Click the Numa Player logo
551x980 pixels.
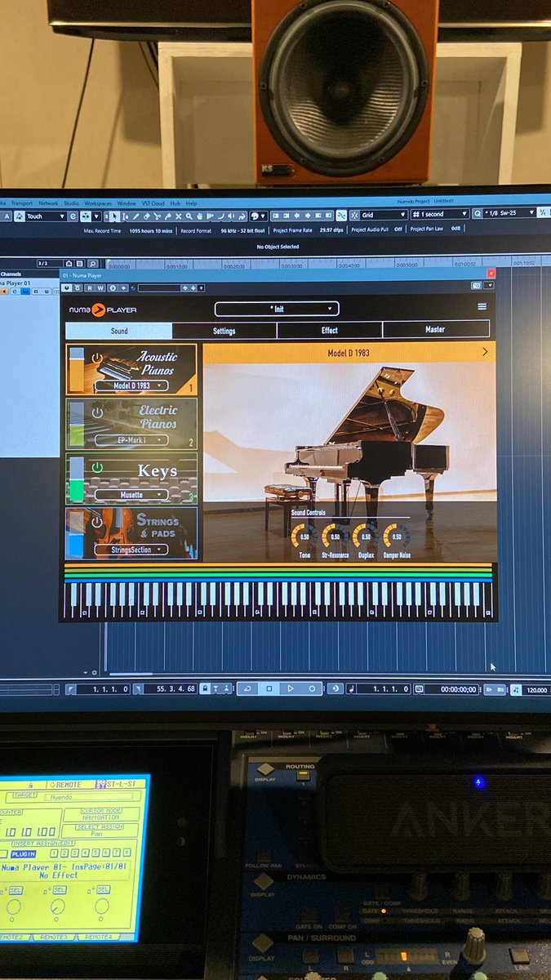tap(103, 310)
